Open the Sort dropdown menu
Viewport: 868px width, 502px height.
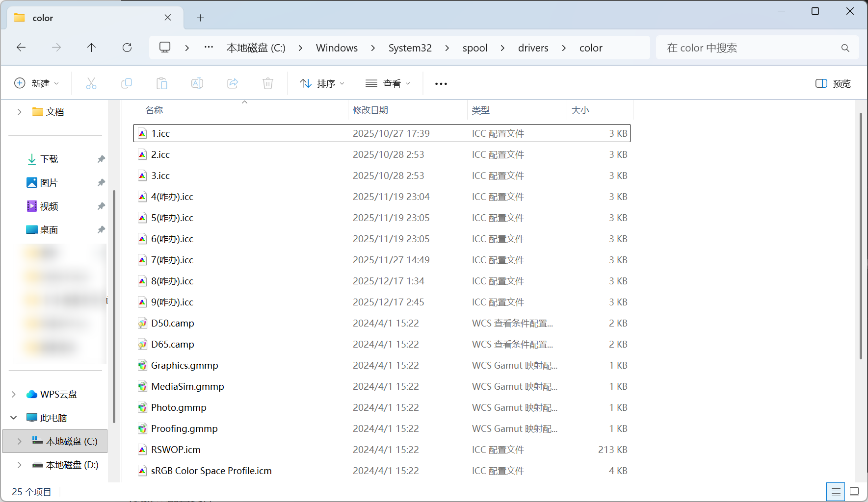pos(322,83)
